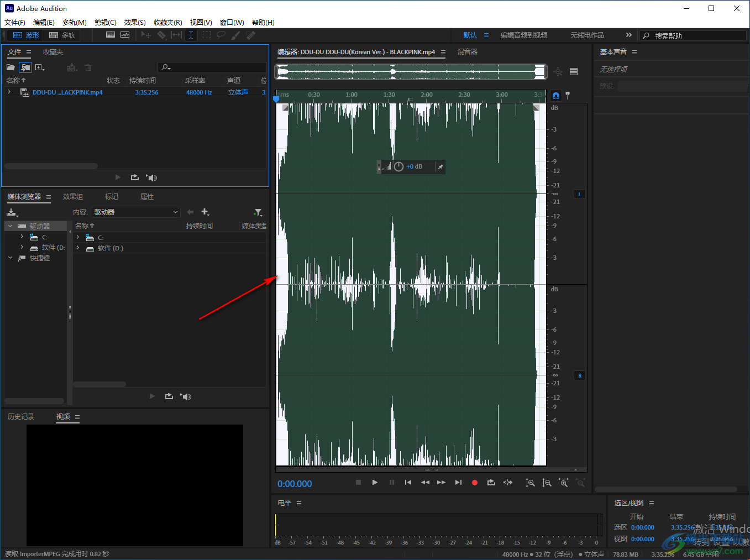Open the 内容 驱动器 dropdown

(x=136, y=212)
